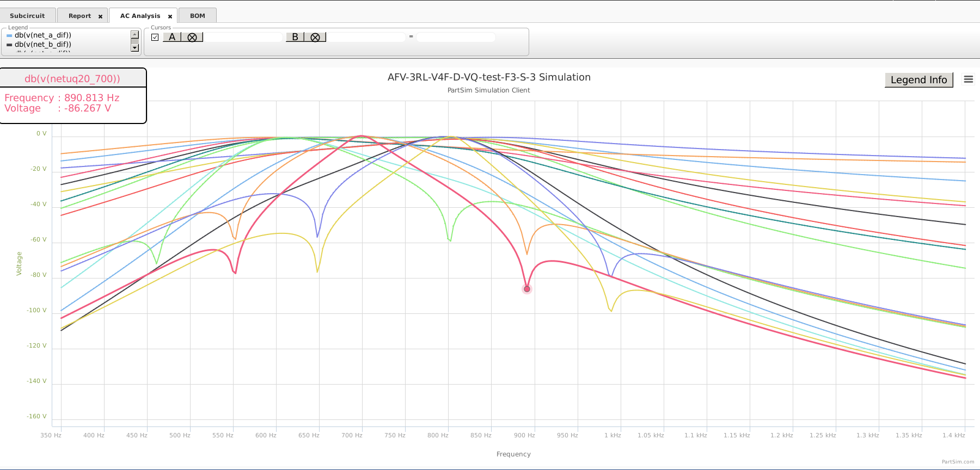Select legend entry db(v(net_a_dif))
Viewport: 980px width, 470px height.
click(x=43, y=35)
